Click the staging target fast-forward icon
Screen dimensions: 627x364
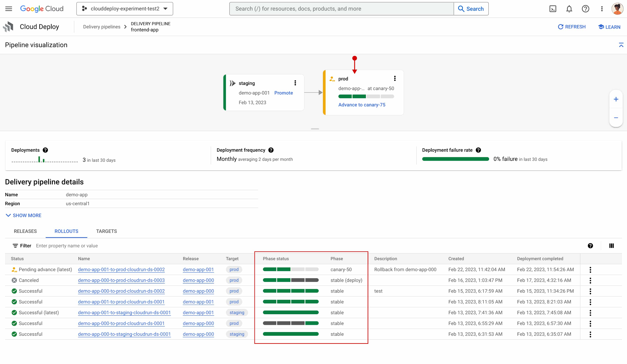(x=233, y=83)
